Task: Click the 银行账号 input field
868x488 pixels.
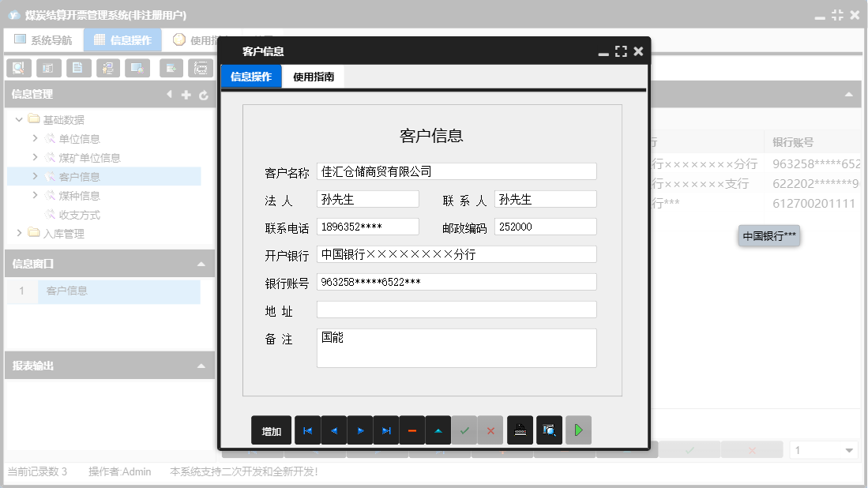Action: [x=457, y=282]
